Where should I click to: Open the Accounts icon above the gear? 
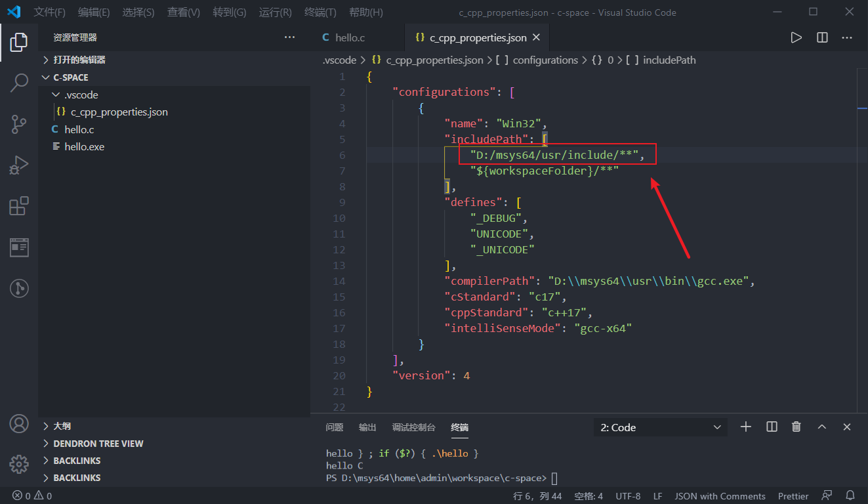click(x=19, y=424)
